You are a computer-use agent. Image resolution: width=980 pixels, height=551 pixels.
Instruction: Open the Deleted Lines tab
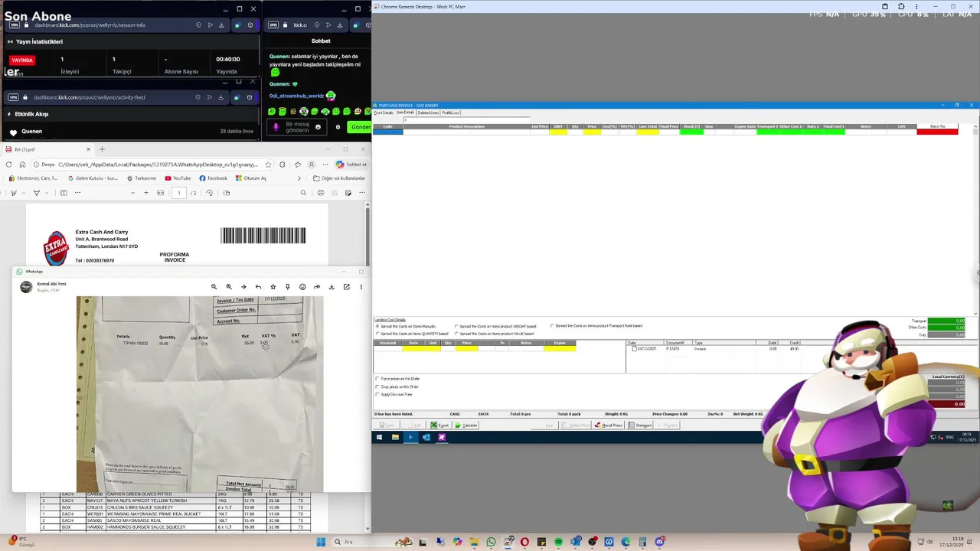pos(428,112)
